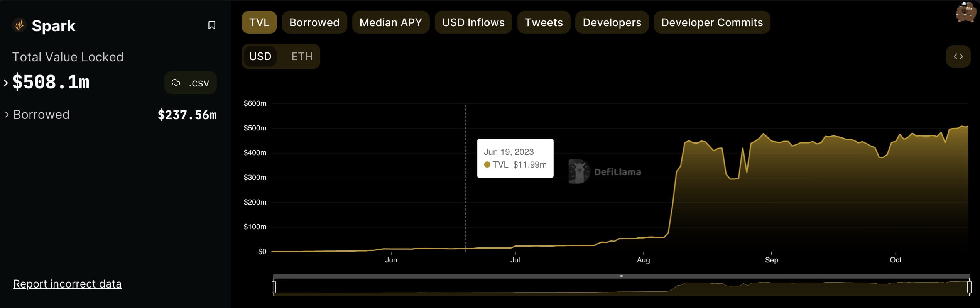Bookmark the Spark protocol
The image size is (980, 308).
tap(212, 25)
